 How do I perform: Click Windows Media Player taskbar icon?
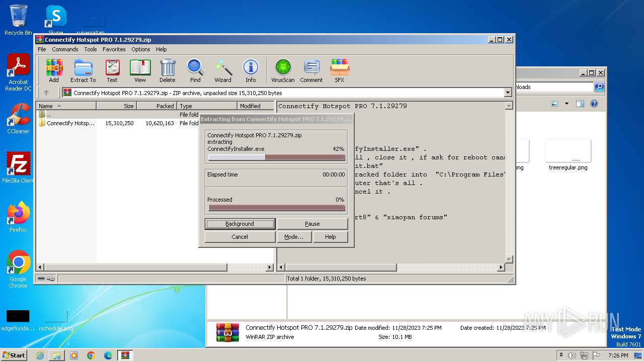pos(74,355)
